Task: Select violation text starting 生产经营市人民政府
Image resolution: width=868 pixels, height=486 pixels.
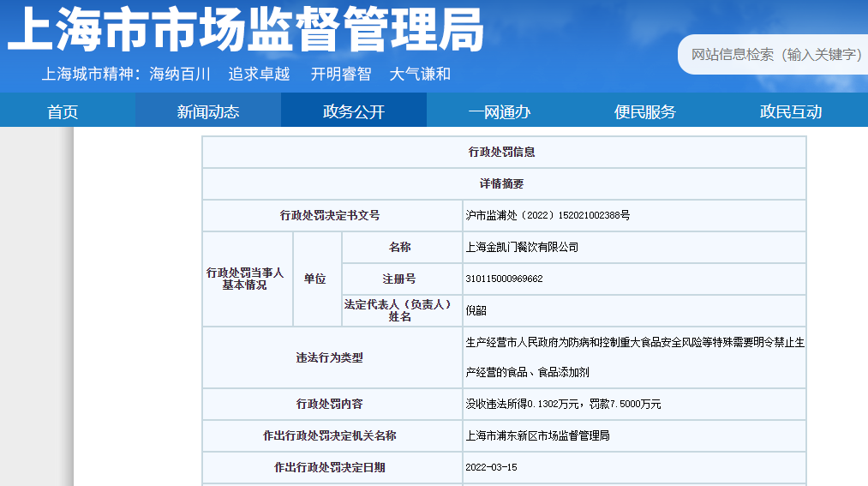Action: [x=635, y=357]
